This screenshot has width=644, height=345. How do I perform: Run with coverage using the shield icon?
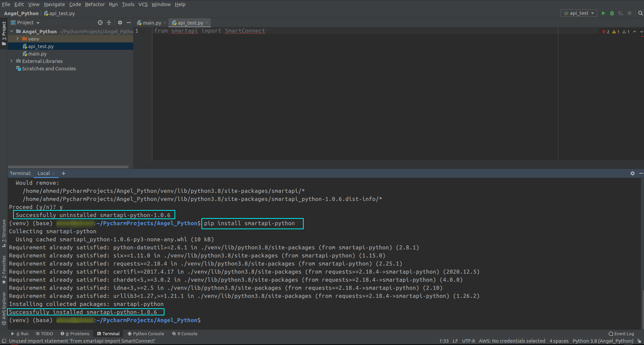point(621,13)
